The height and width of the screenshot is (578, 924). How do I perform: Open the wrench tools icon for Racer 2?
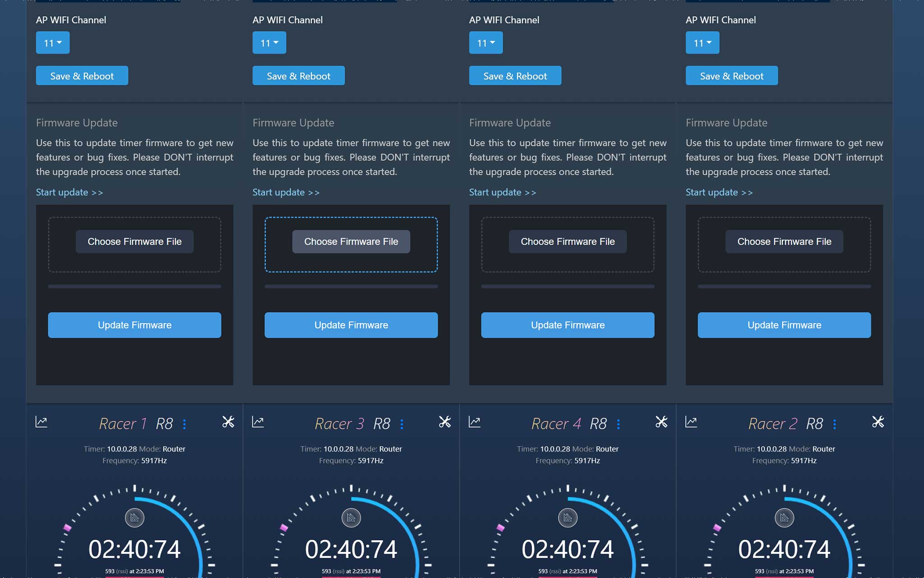878,422
